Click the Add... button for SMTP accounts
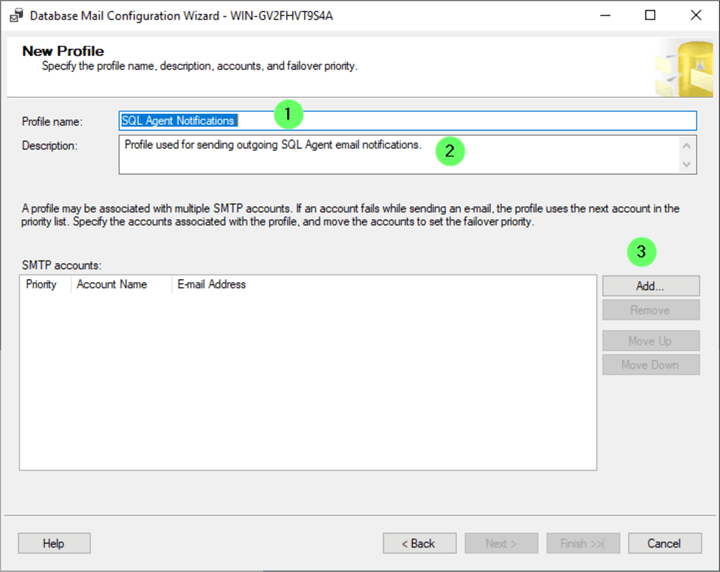 point(651,286)
